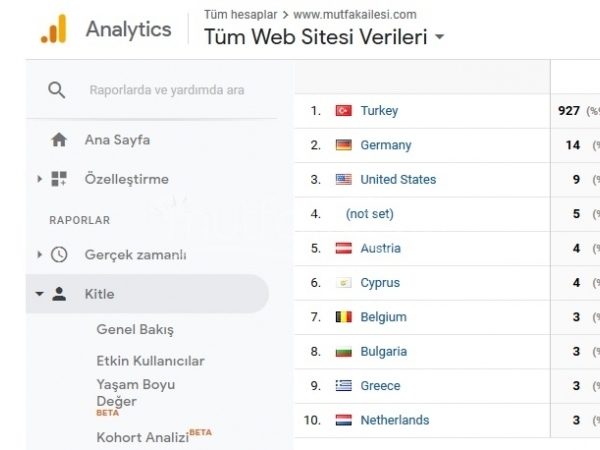Click the Germany flag icon
The height and width of the screenshot is (450, 600).
tap(344, 145)
